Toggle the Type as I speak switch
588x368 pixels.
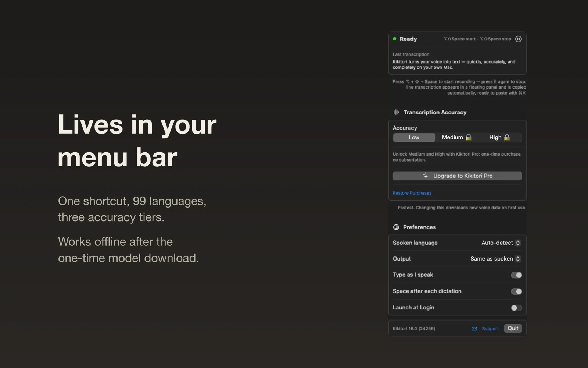(x=516, y=275)
